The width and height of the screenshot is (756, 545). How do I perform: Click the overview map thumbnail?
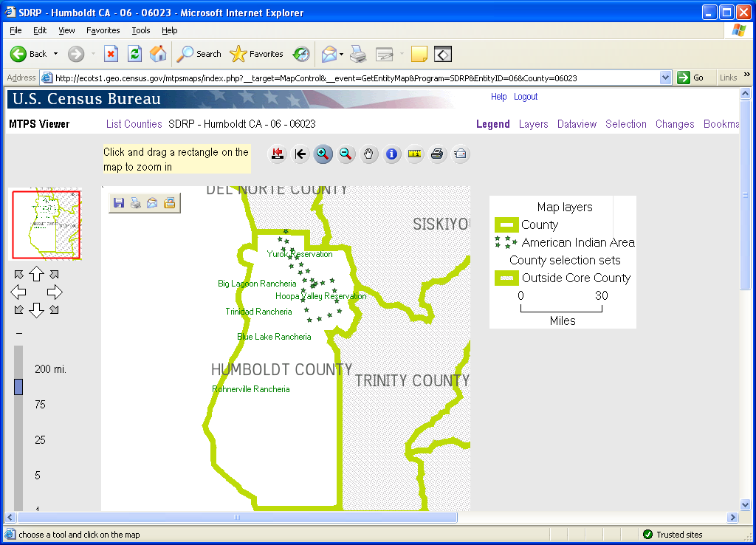pos(47,224)
